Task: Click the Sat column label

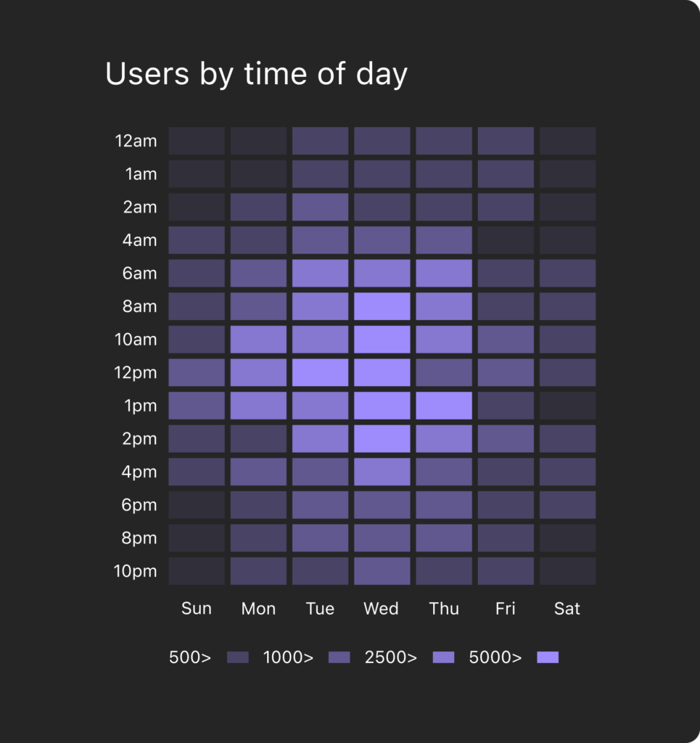Action: (x=567, y=609)
